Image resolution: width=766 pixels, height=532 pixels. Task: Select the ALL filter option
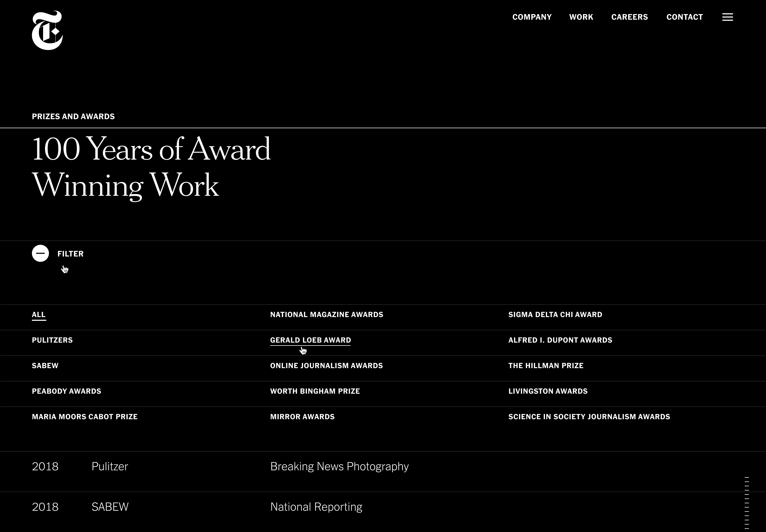39,315
